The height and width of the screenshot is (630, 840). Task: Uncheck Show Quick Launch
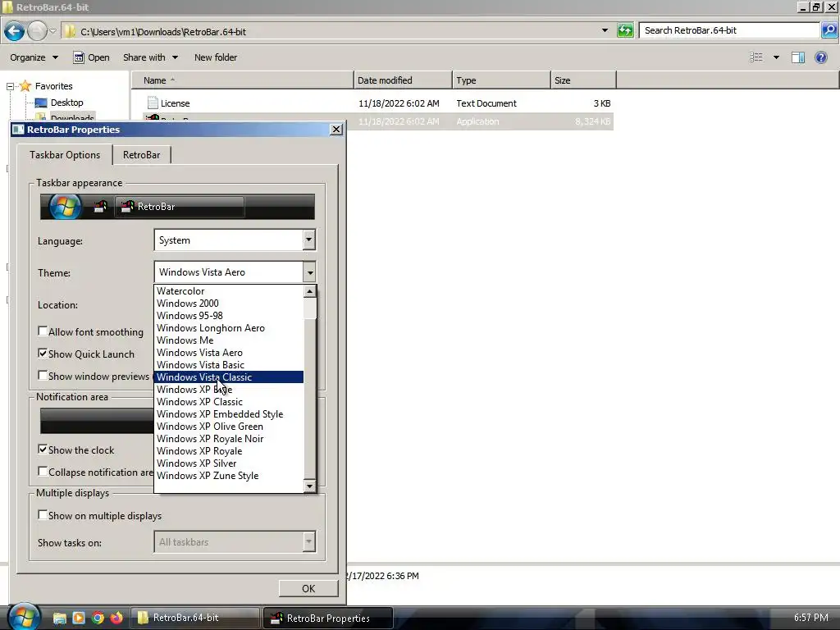43,353
